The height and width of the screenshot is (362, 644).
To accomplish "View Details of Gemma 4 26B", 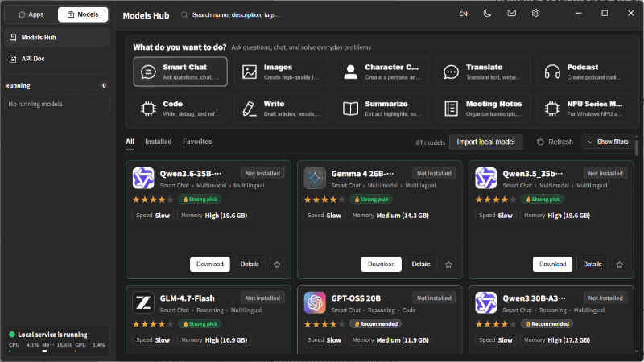I will click(421, 265).
